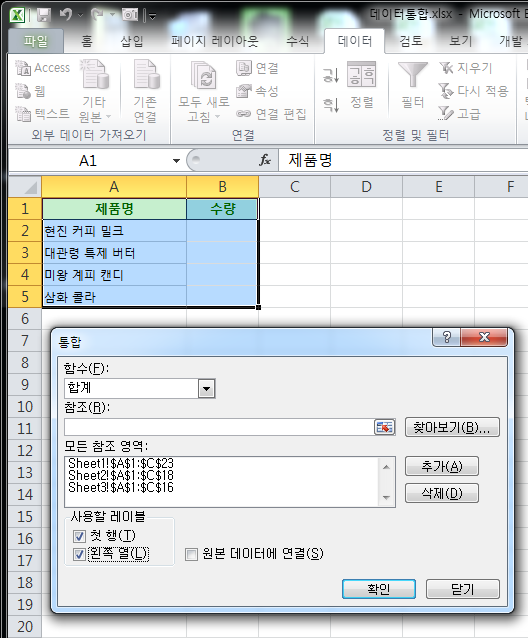Screen dimensions: 528x638
Task: Switch to the 페이지 레이아웃 tab
Action: pyautogui.click(x=214, y=41)
